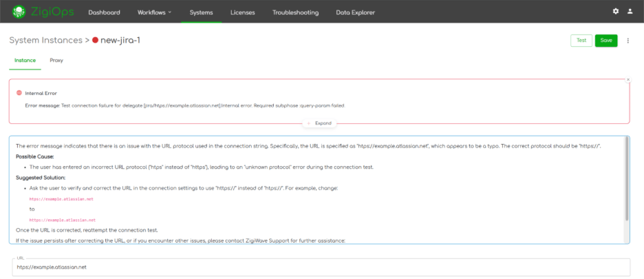This screenshot has height=279, width=644.
Task: Click the 'Suggested Solution:' heading
Action: [x=41, y=178]
